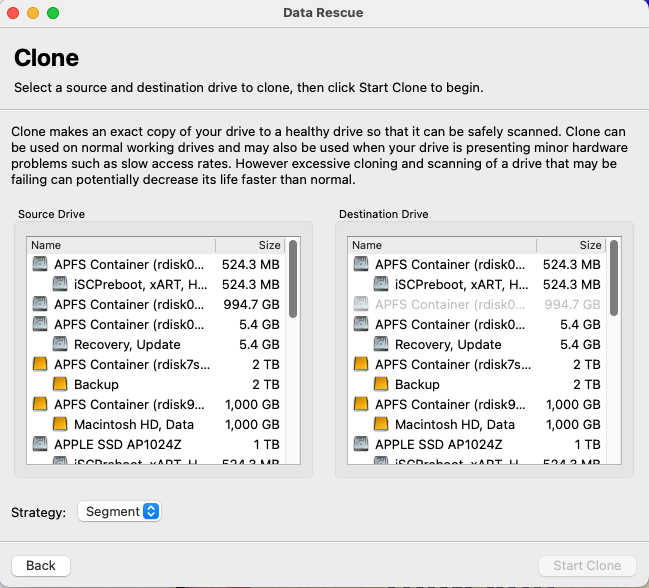This screenshot has width=649, height=588.
Task: Click the Back button
Action: (x=41, y=565)
